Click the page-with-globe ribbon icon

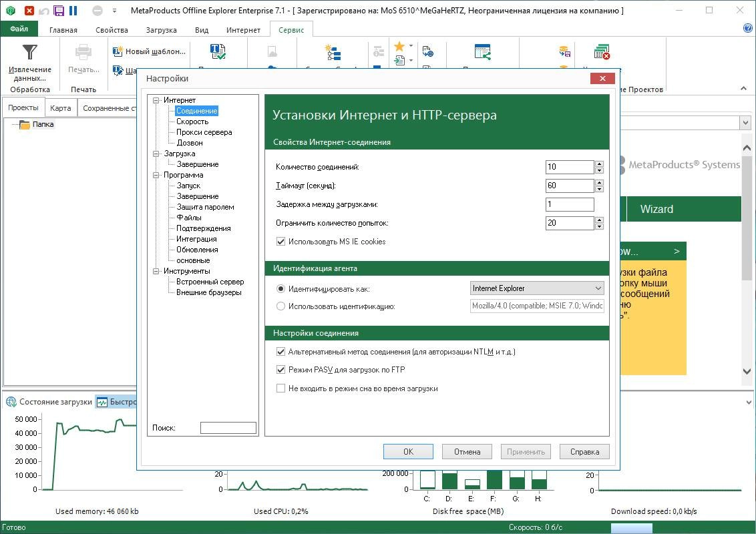pyautogui.click(x=427, y=51)
